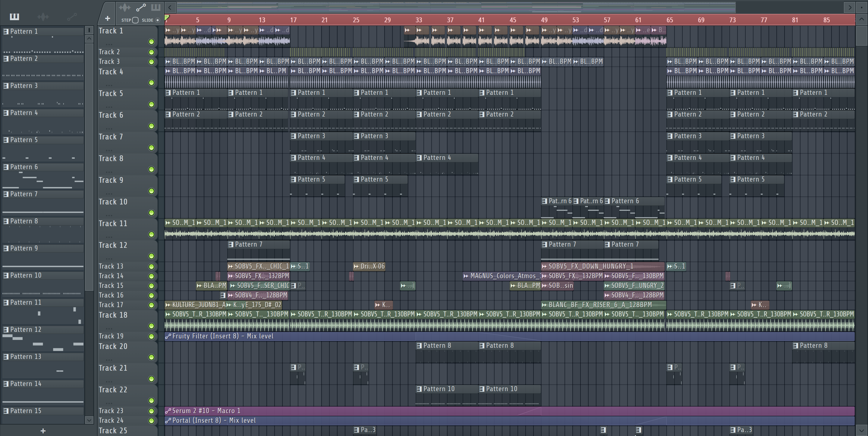Viewport: 868px width, 436px height.
Task: Click picker panel scroll down arrow
Action: (89, 420)
